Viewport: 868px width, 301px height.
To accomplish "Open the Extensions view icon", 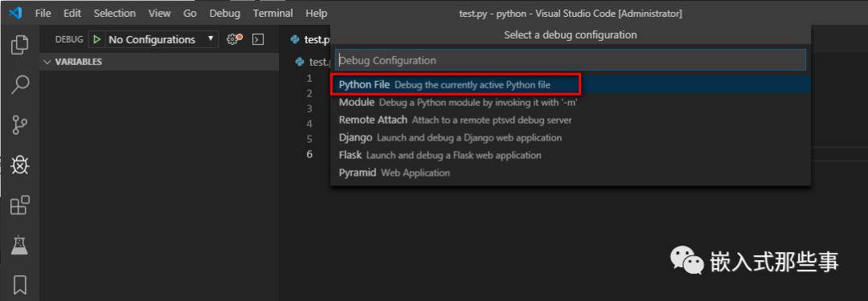I will click(x=20, y=205).
